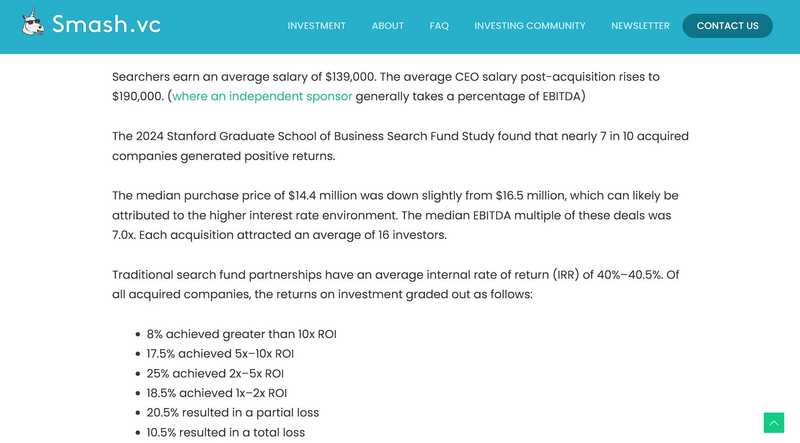The height and width of the screenshot is (443, 800).
Task: Open the Investment menu item
Action: click(316, 26)
